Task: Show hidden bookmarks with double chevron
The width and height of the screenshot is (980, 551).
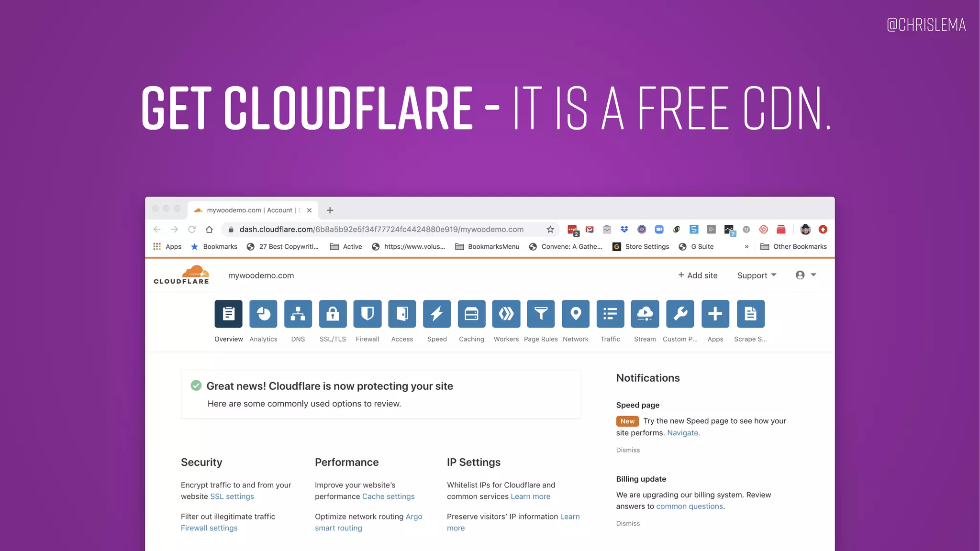Action: tap(746, 247)
